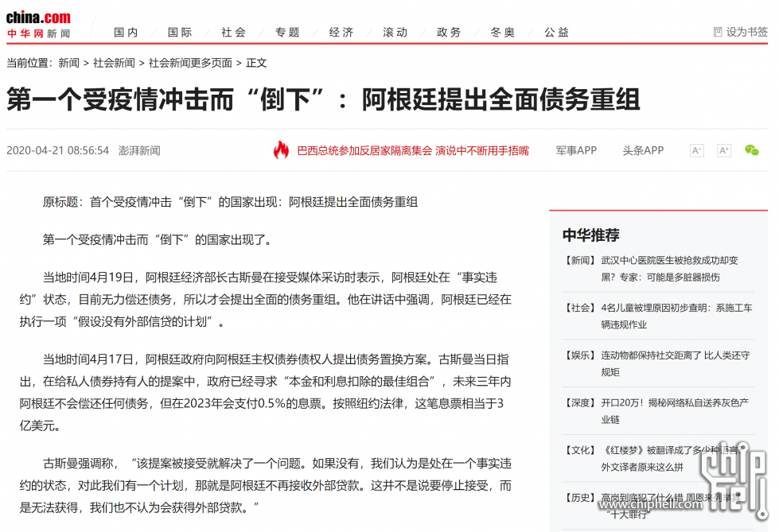
Task: Open 《红楼梦》被翻译成了多少种语言 article
Action: click(x=672, y=459)
